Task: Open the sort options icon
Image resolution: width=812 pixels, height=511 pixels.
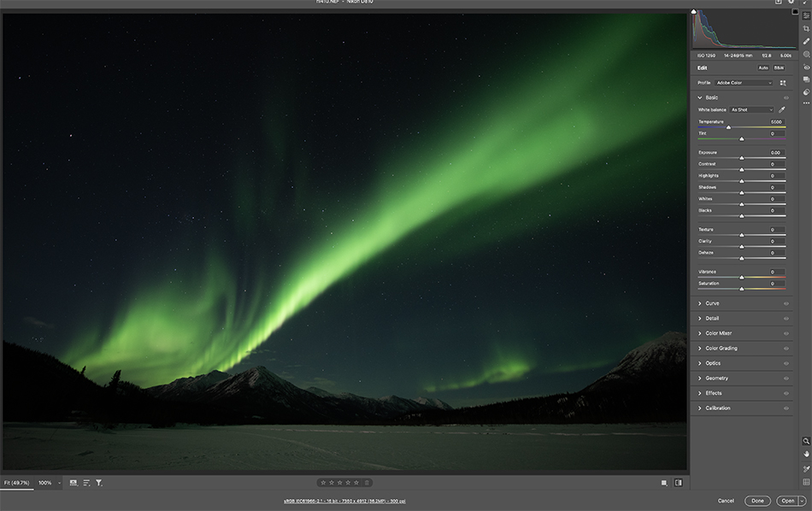Action: [x=86, y=483]
